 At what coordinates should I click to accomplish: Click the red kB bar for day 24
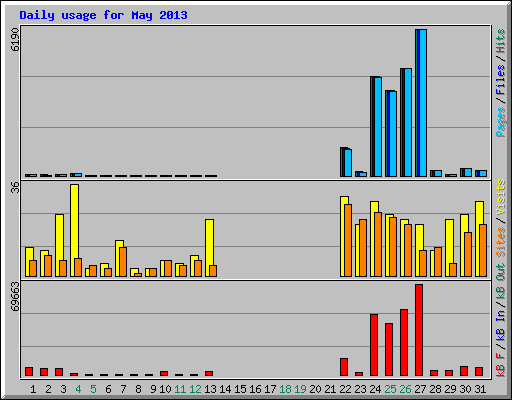click(x=374, y=345)
